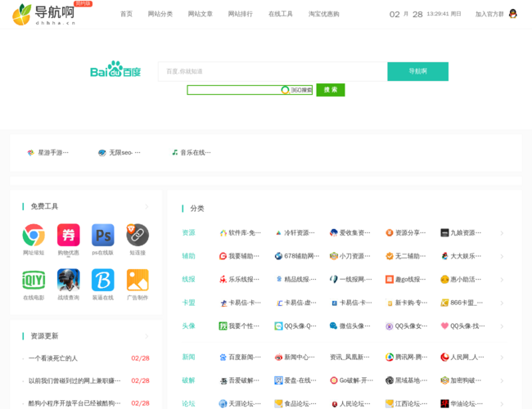Image resolution: width=532 pixels, height=409 pixels.
Task: Click the teal 导航啊 search button
Action: [417, 71]
